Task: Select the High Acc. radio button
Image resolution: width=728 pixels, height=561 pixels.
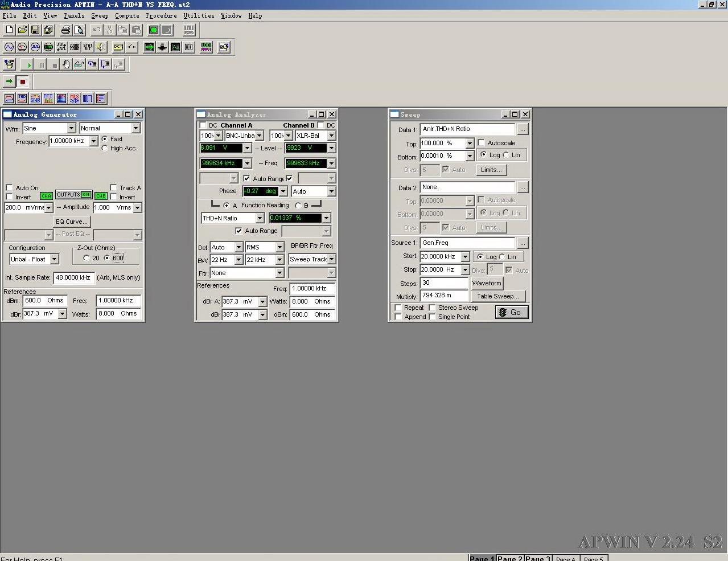Action: [x=105, y=148]
